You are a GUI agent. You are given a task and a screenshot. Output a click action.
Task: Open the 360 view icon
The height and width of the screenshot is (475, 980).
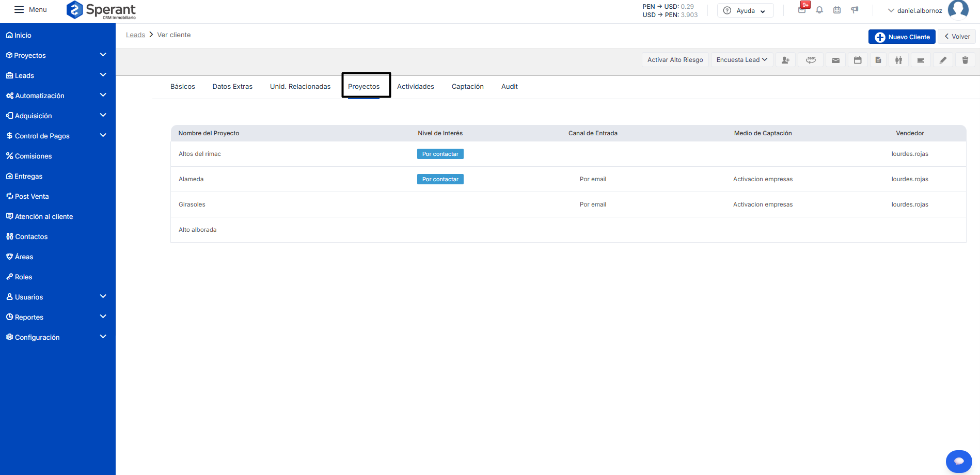pyautogui.click(x=811, y=60)
